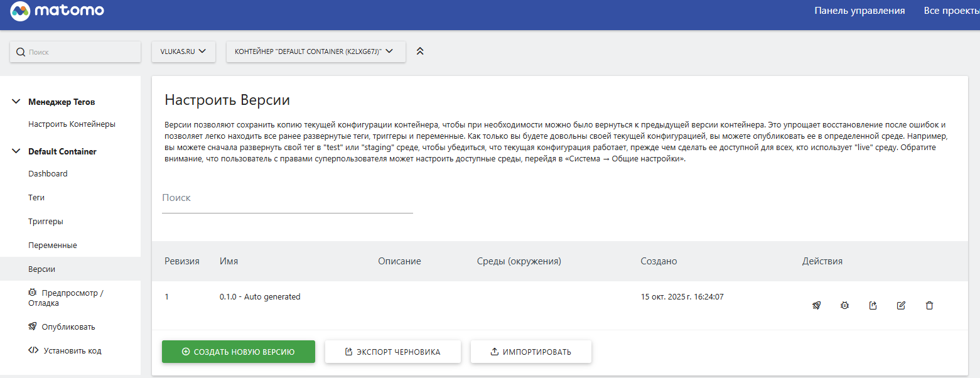Delete version 0.1.0 with trash icon
Screen dimensions: 980x378
(x=929, y=306)
